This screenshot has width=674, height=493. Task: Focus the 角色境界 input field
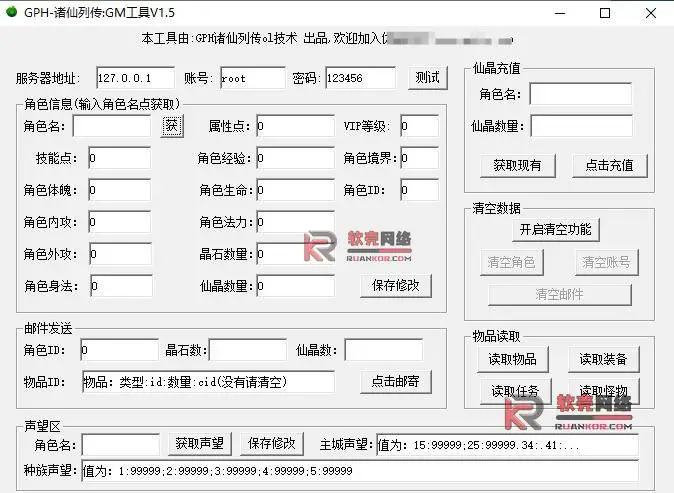tap(420, 158)
